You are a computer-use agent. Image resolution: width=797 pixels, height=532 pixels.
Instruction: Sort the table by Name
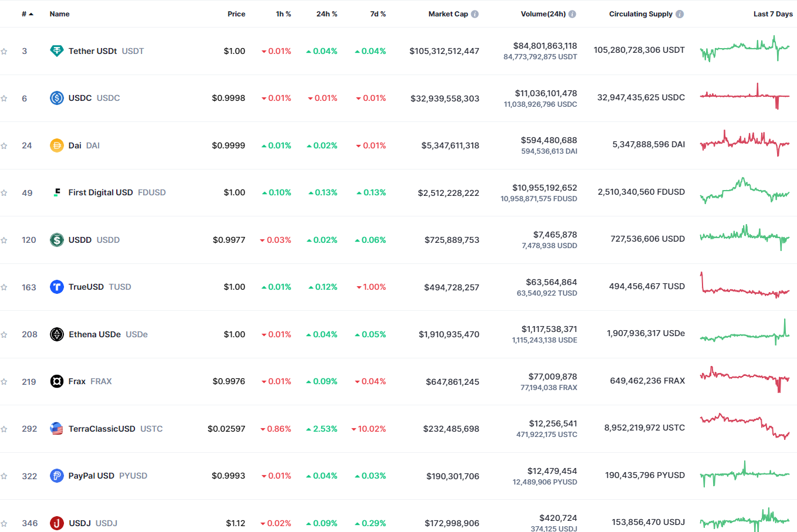[x=59, y=14]
